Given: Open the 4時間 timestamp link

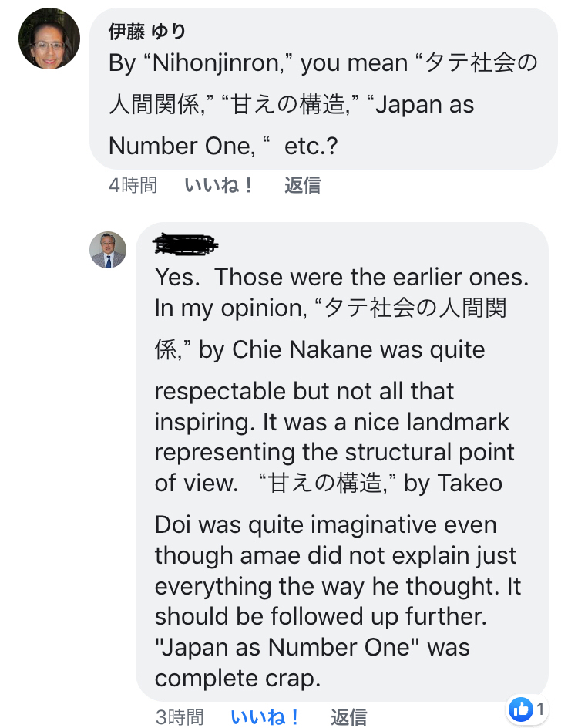Looking at the screenshot, I should point(133,185).
